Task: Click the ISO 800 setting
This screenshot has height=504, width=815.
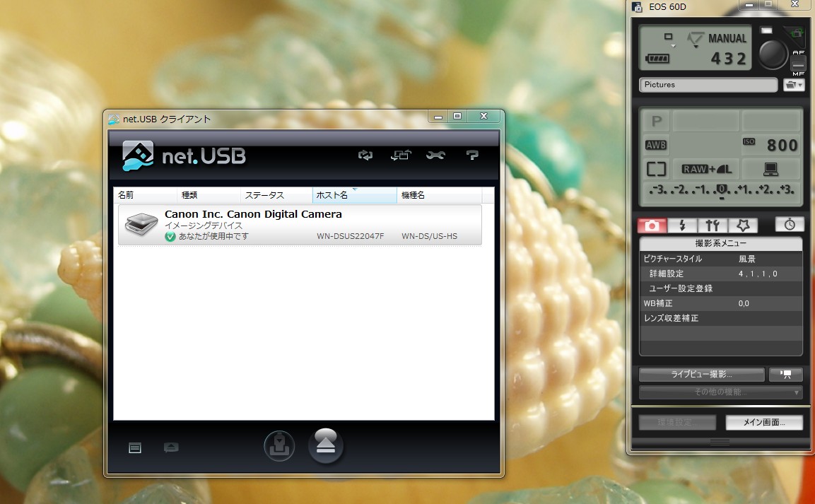Action: (770, 145)
